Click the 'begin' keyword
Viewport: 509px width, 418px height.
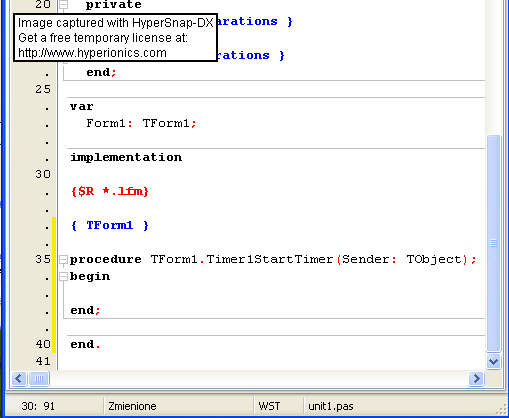tap(90, 276)
